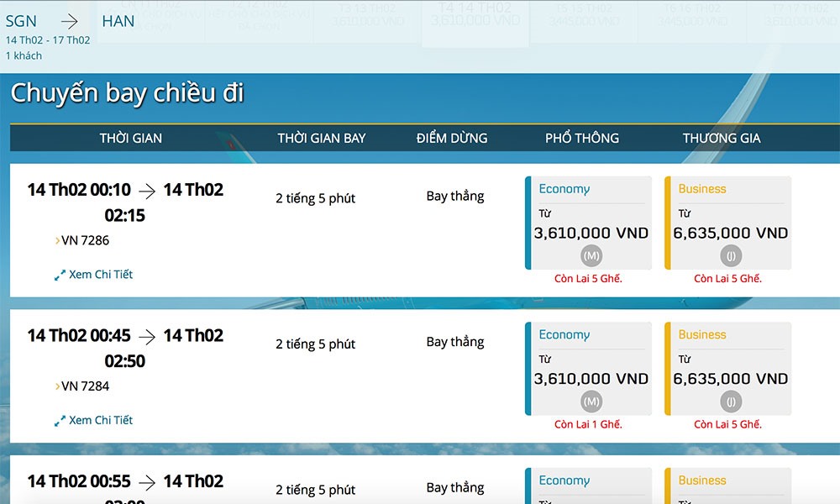Click arrival time '02:50'
Screen dimensions: 840x504
coord(125,361)
